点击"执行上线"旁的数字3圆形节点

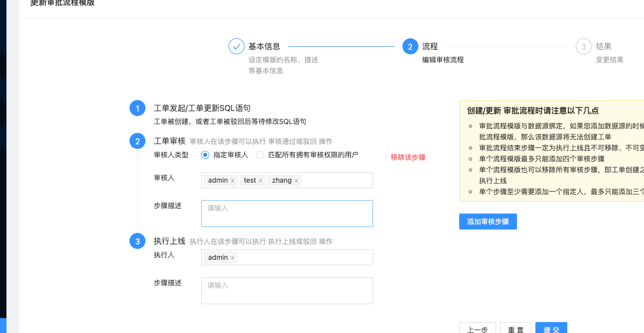pos(137,241)
